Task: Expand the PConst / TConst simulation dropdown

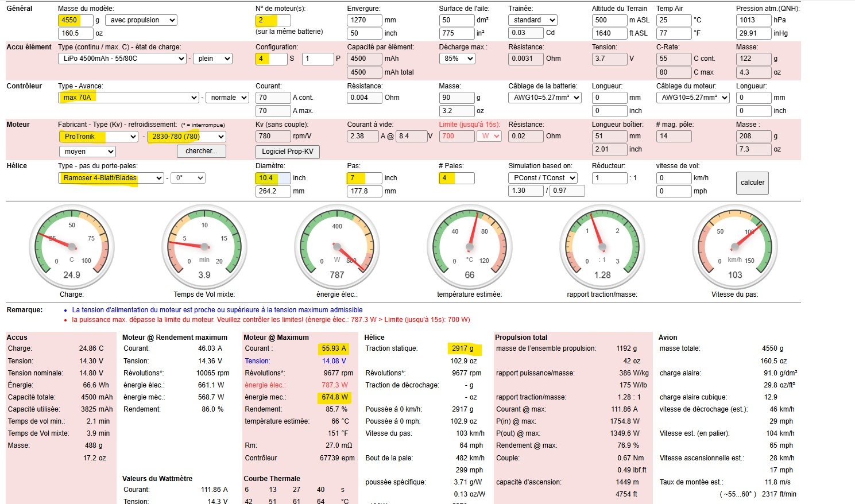Action: 543,178
